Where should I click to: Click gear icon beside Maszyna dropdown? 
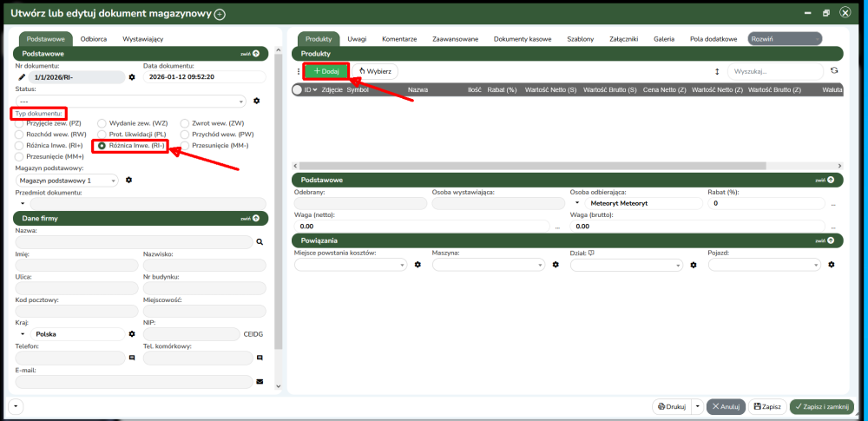coord(555,265)
